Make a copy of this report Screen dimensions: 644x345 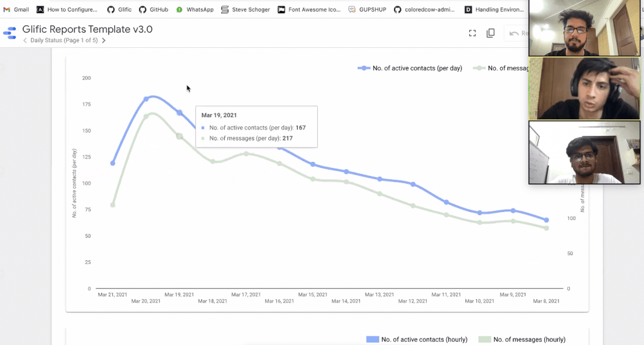click(x=491, y=33)
